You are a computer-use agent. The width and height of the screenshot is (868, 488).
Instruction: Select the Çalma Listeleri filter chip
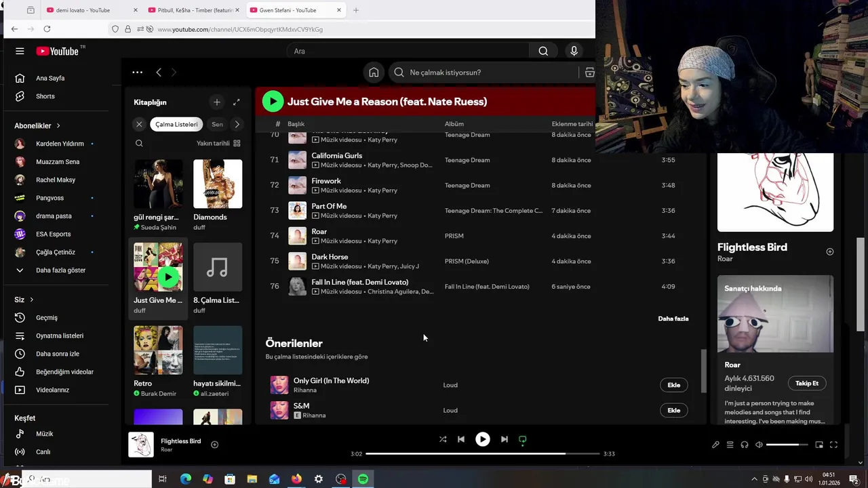tap(176, 124)
